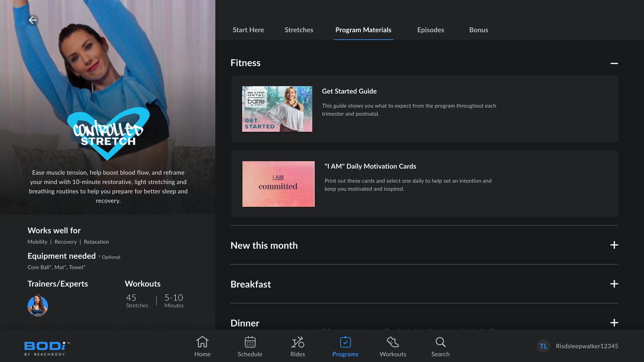Switch to the Stretches tab

pyautogui.click(x=299, y=30)
